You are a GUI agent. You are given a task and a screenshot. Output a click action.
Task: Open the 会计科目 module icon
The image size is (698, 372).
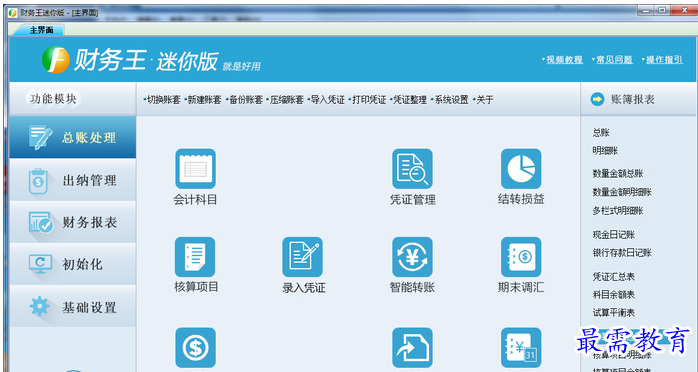tap(195, 169)
